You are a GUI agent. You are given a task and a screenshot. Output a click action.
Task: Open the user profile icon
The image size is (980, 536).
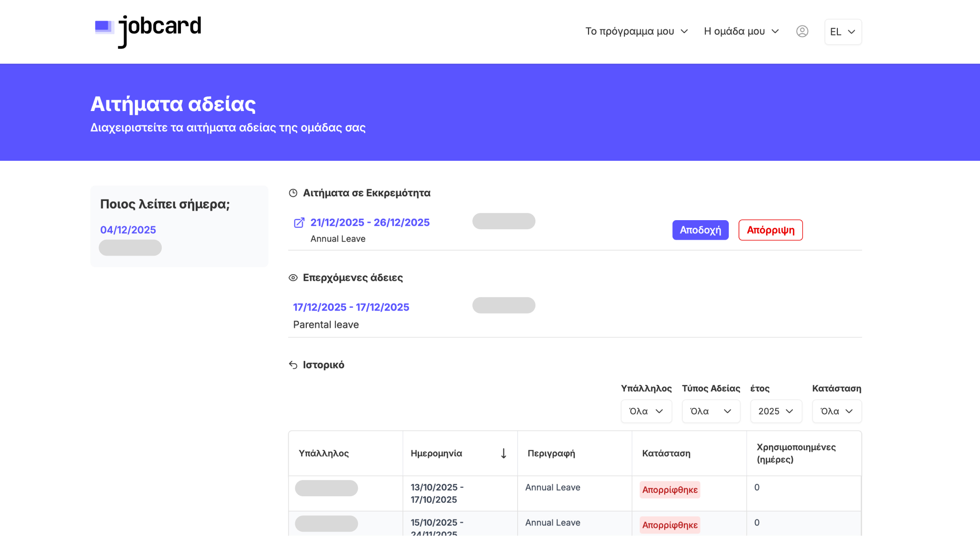click(802, 31)
